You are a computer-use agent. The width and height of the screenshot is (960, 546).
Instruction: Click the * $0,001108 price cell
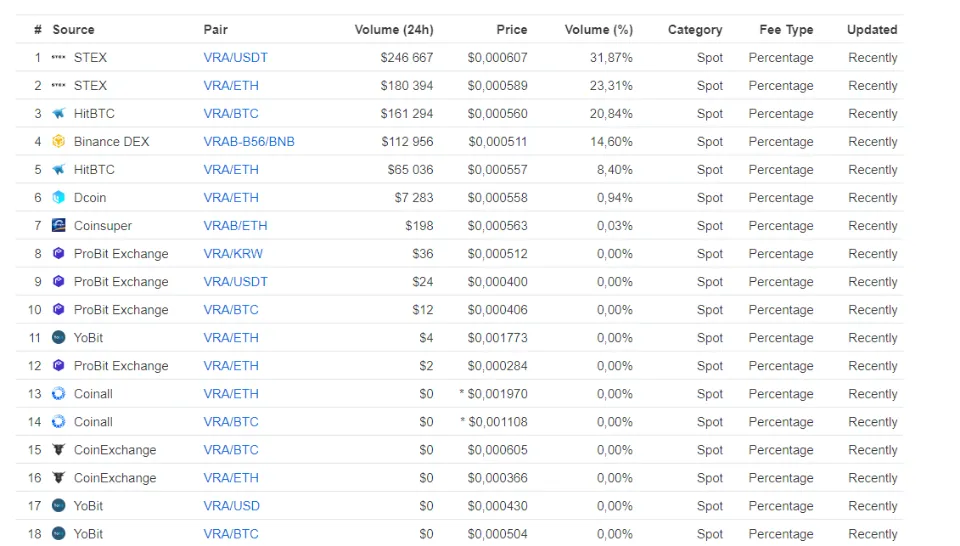(493, 422)
